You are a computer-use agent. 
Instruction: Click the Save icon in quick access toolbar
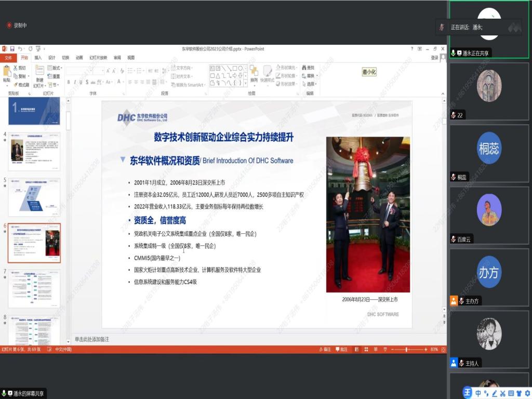coord(12,49)
